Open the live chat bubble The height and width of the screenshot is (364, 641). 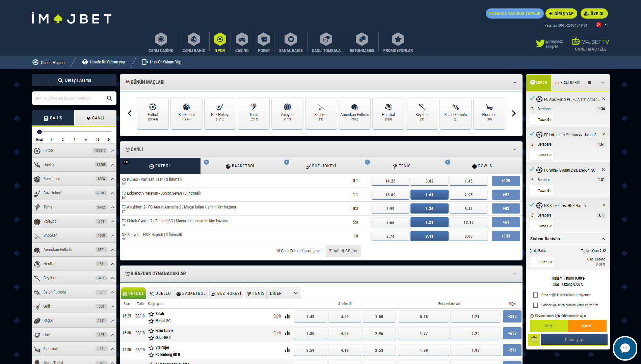(x=625, y=348)
